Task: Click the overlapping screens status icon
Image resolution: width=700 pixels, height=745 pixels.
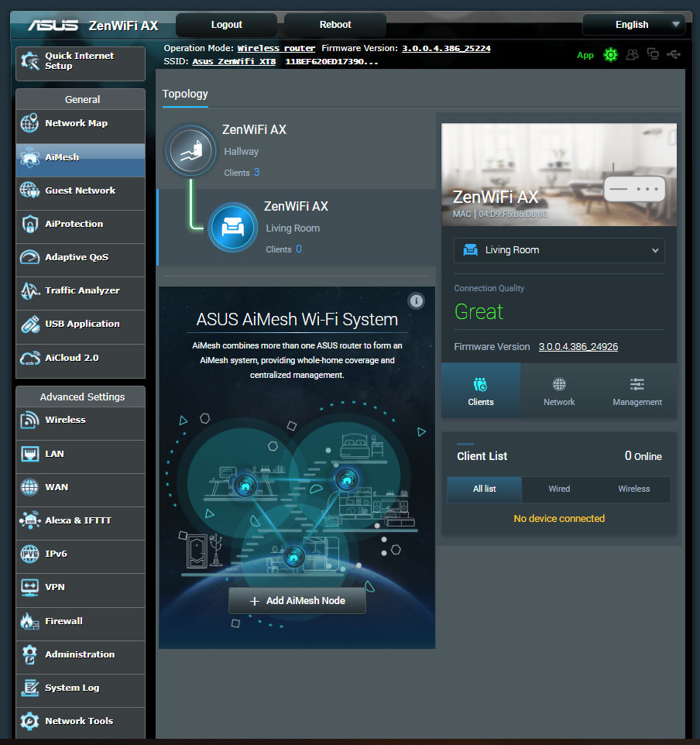Action: [653, 55]
